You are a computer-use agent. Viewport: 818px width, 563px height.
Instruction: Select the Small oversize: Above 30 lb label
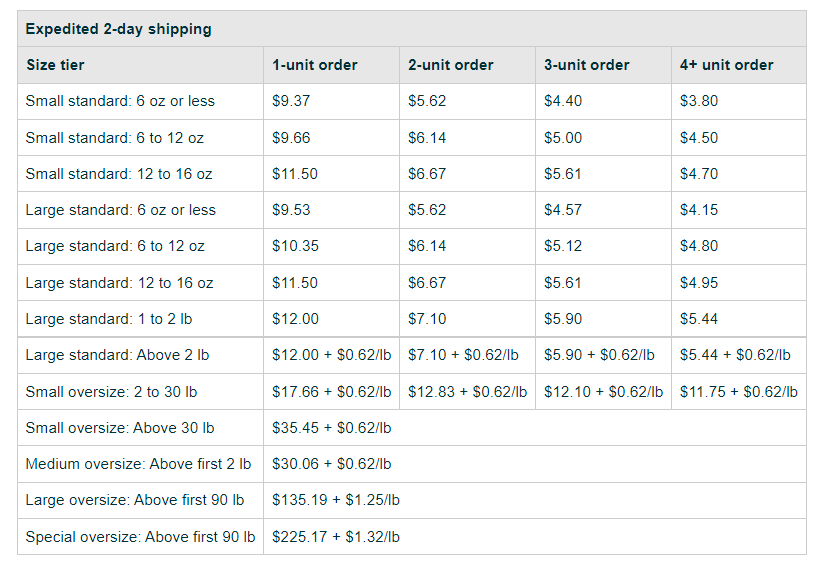120,428
